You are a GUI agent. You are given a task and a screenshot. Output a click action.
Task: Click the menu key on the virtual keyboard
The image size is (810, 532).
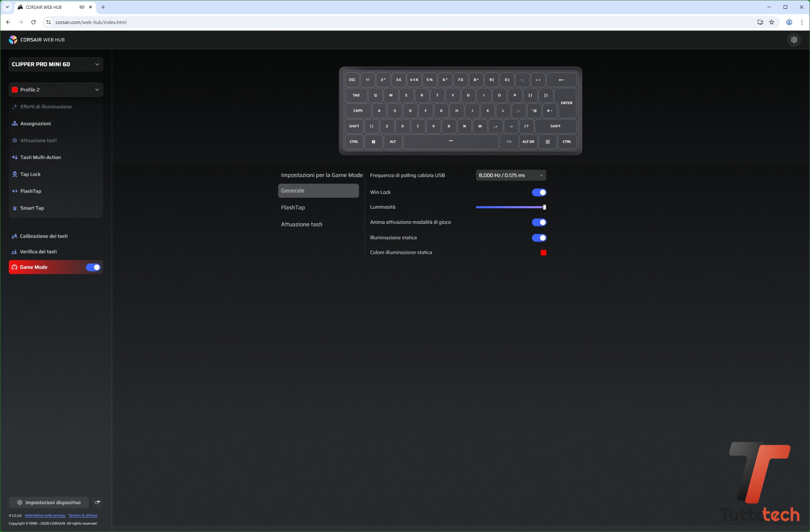click(x=548, y=142)
